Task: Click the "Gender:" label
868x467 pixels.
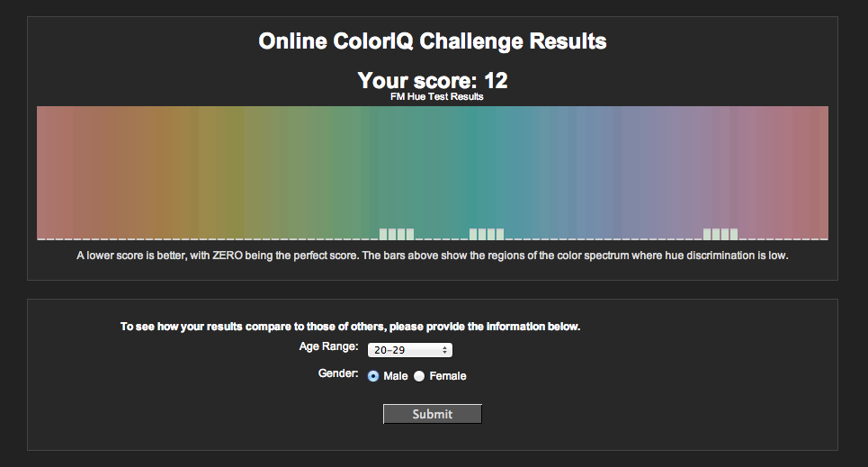Action: tap(338, 373)
